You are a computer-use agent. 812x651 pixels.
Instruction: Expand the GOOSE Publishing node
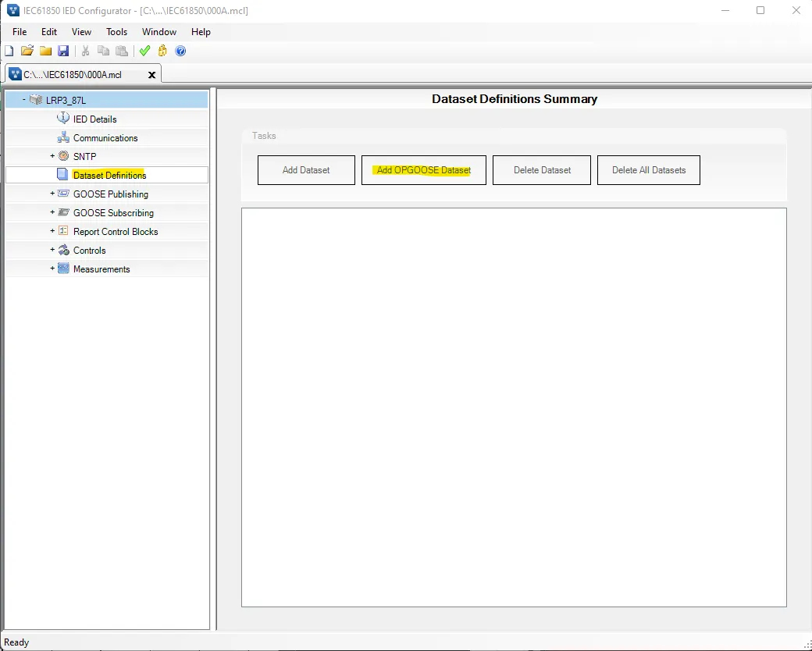52,194
